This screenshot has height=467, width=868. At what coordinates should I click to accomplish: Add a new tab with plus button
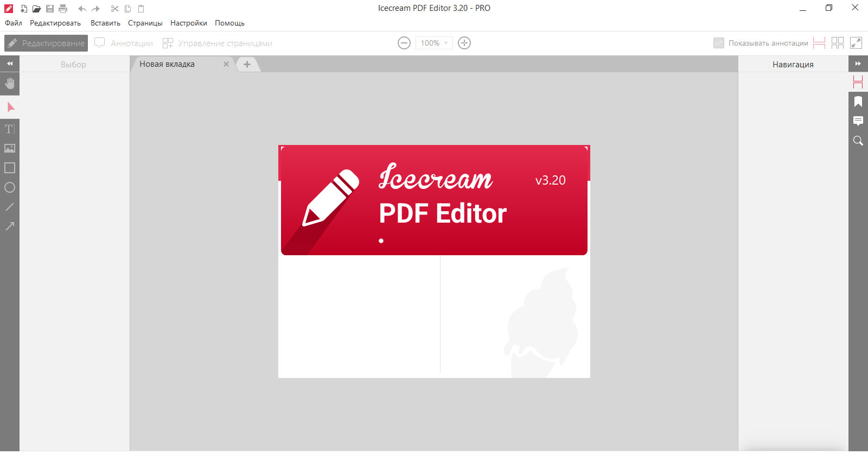[247, 64]
